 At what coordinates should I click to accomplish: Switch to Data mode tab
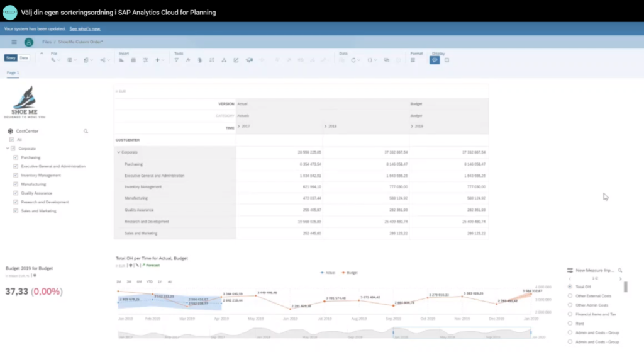click(x=24, y=58)
